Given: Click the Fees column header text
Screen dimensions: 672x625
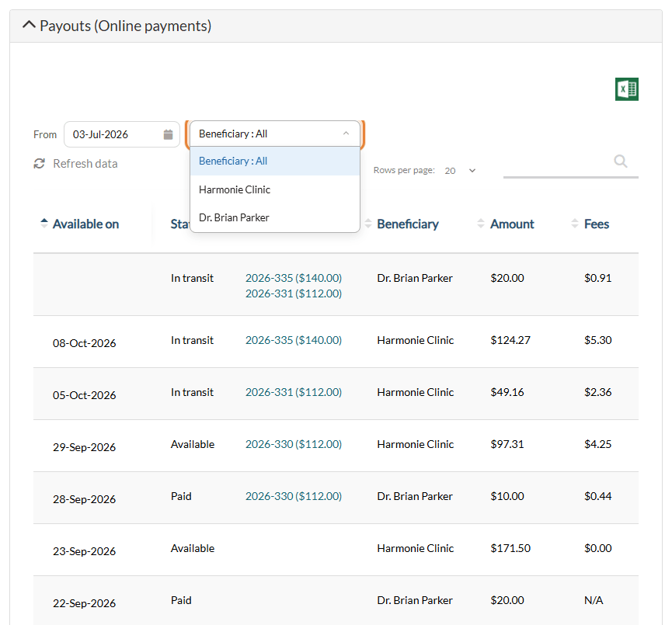Looking at the screenshot, I should pyautogui.click(x=597, y=224).
